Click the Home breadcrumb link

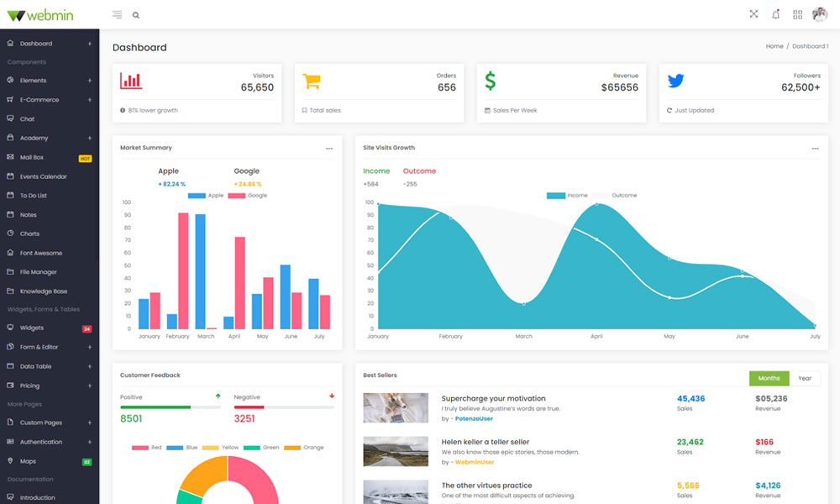[x=774, y=46]
